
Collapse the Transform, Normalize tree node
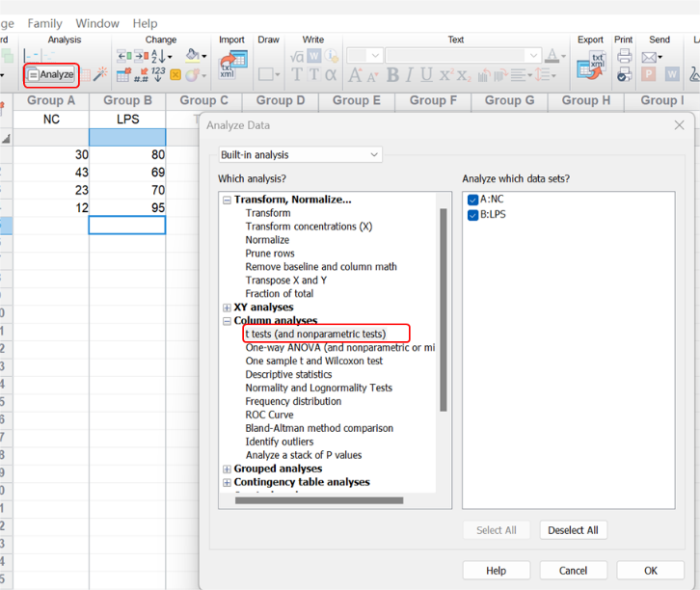[x=227, y=200]
